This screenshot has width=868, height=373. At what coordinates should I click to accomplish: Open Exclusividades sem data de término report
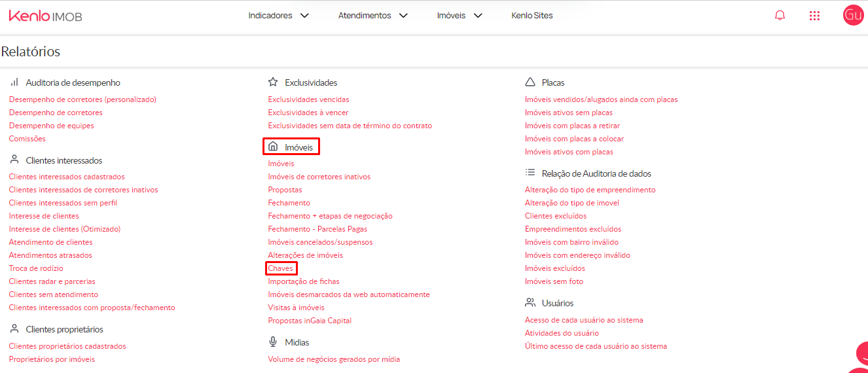tap(350, 126)
